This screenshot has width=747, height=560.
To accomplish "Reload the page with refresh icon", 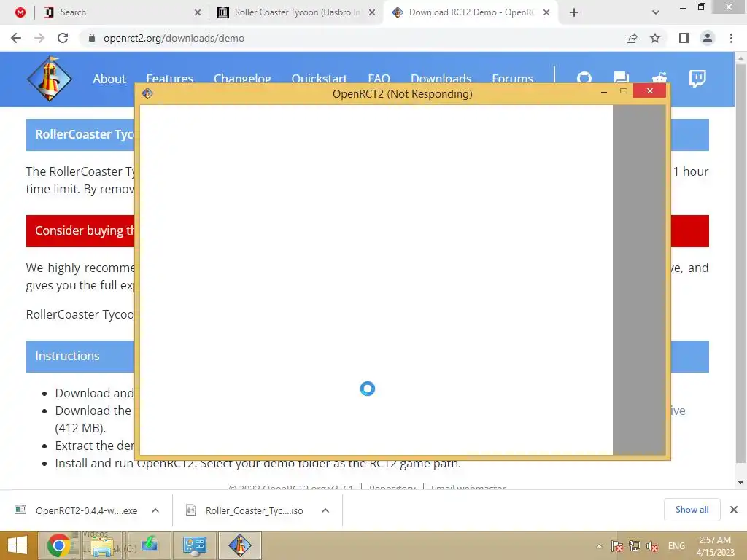I will tap(63, 38).
